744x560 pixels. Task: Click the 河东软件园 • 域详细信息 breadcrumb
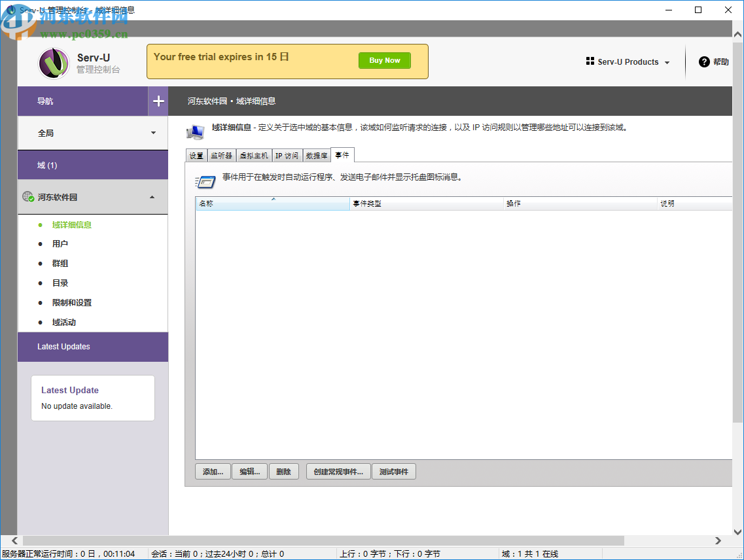[232, 101]
